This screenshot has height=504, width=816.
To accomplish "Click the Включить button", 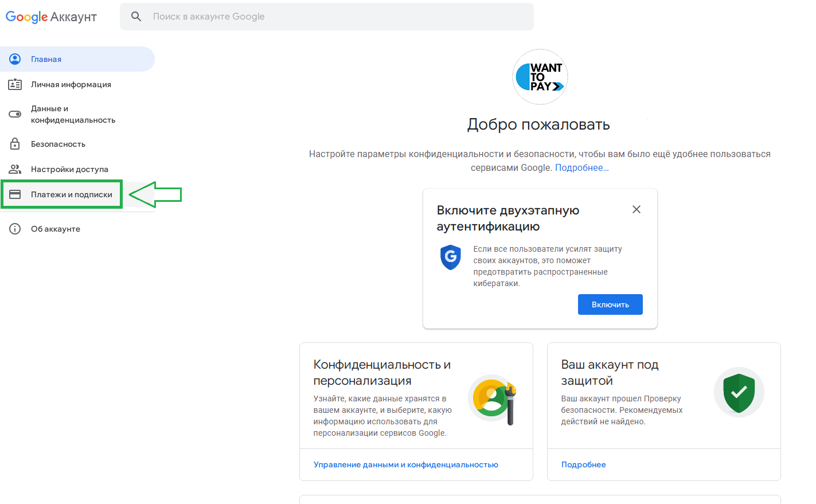I will click(610, 304).
